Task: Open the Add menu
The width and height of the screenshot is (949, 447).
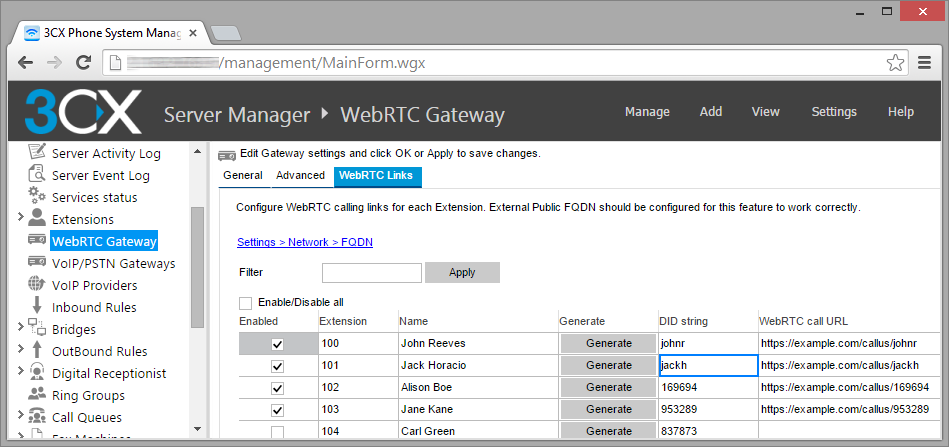Action: tap(711, 112)
